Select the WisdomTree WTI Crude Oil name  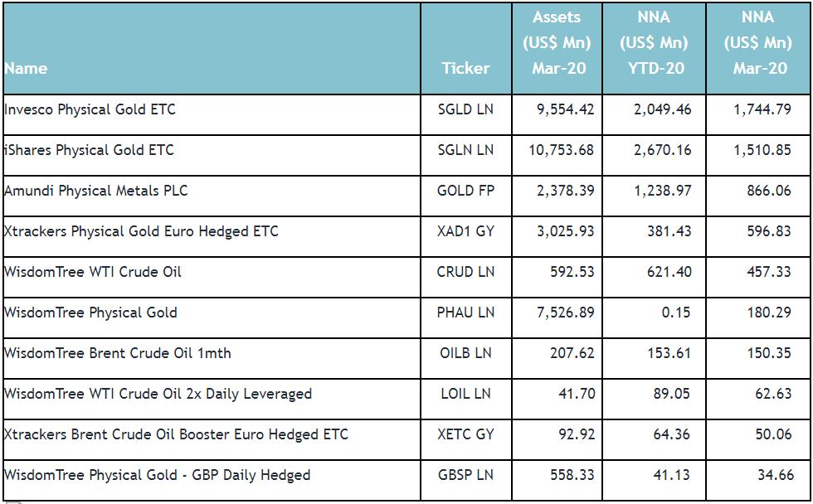click(93, 272)
